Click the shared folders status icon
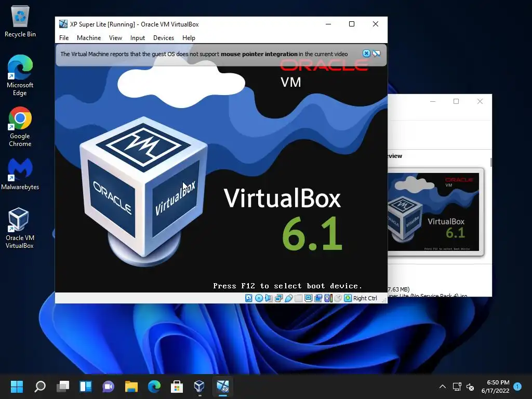The image size is (532, 399). tap(298, 298)
